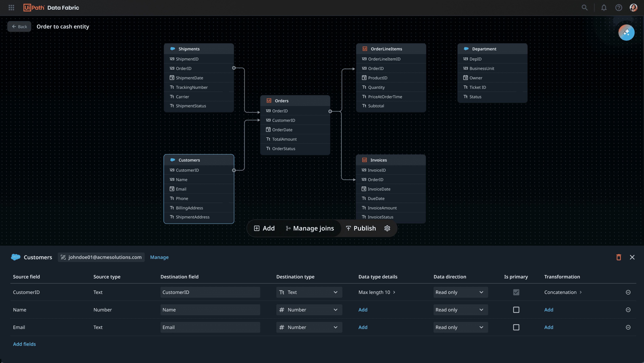Launch the AI assistant sparkle button
Screen dimensions: 644x363
coord(626,33)
